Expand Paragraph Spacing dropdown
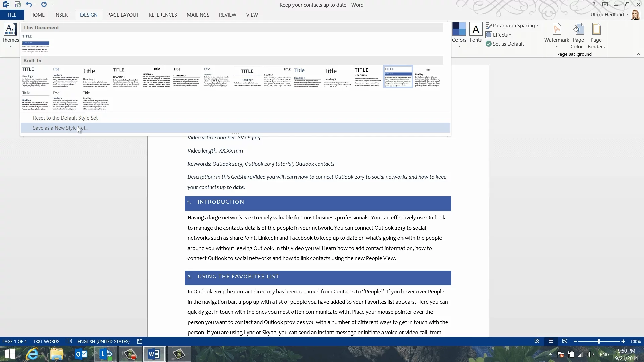 pos(512,26)
